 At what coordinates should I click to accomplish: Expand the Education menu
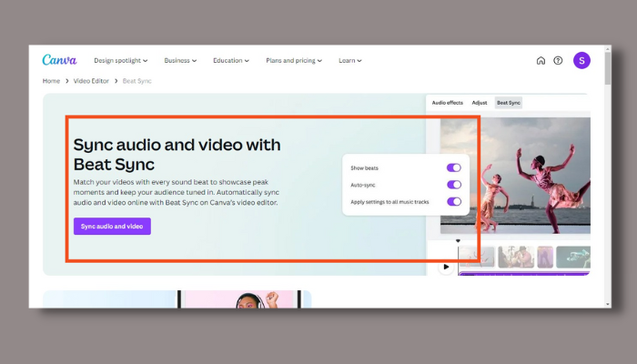[x=231, y=61]
